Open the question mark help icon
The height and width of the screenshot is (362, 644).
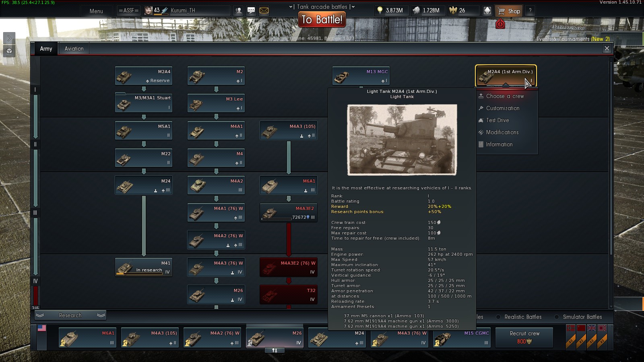530,11
